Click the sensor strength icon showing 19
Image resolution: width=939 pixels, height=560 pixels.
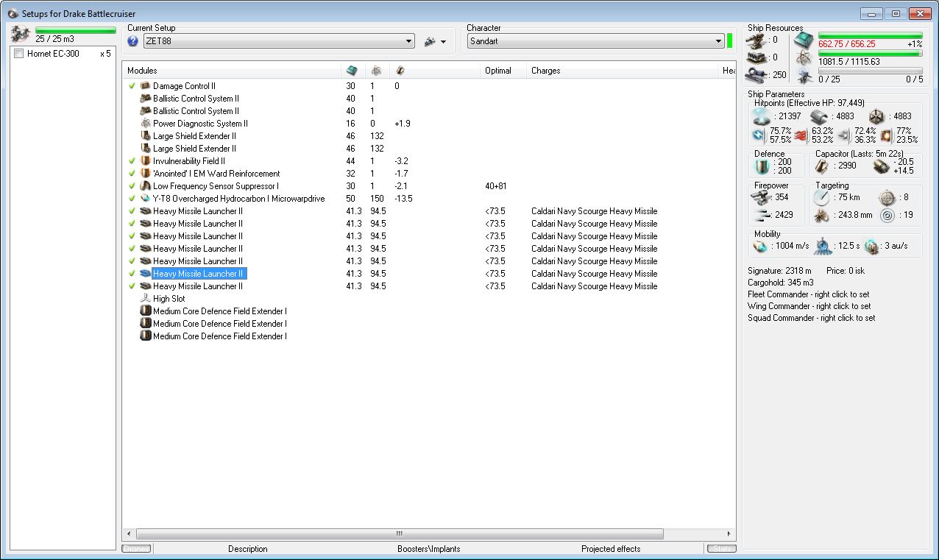pyautogui.click(x=887, y=215)
